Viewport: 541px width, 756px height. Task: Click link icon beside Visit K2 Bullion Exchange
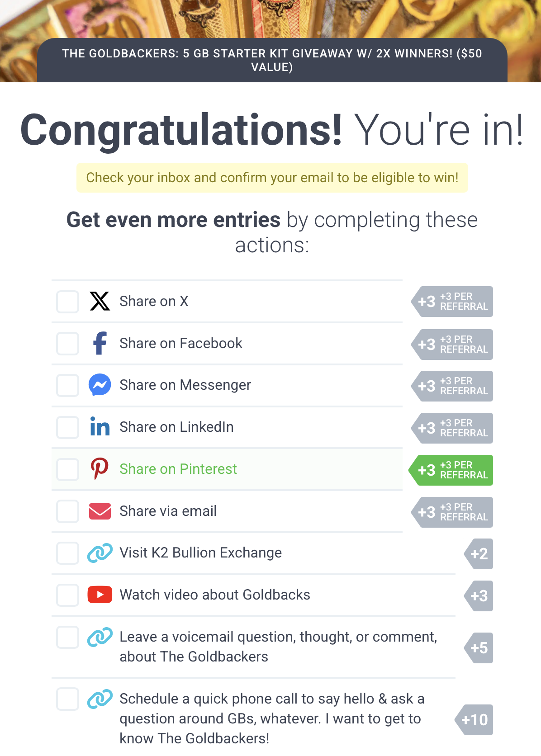click(100, 553)
